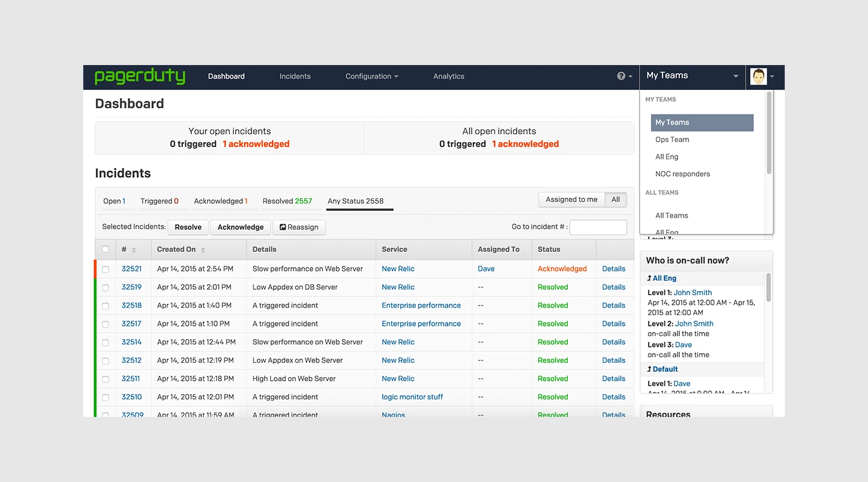
Task: Collapse the My Teams dropdown selector
Action: (693, 76)
